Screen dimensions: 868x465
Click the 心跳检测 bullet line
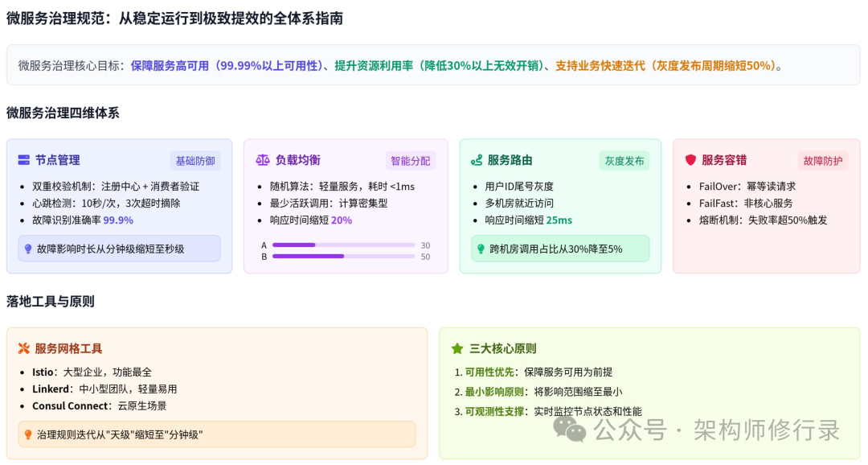pos(106,204)
